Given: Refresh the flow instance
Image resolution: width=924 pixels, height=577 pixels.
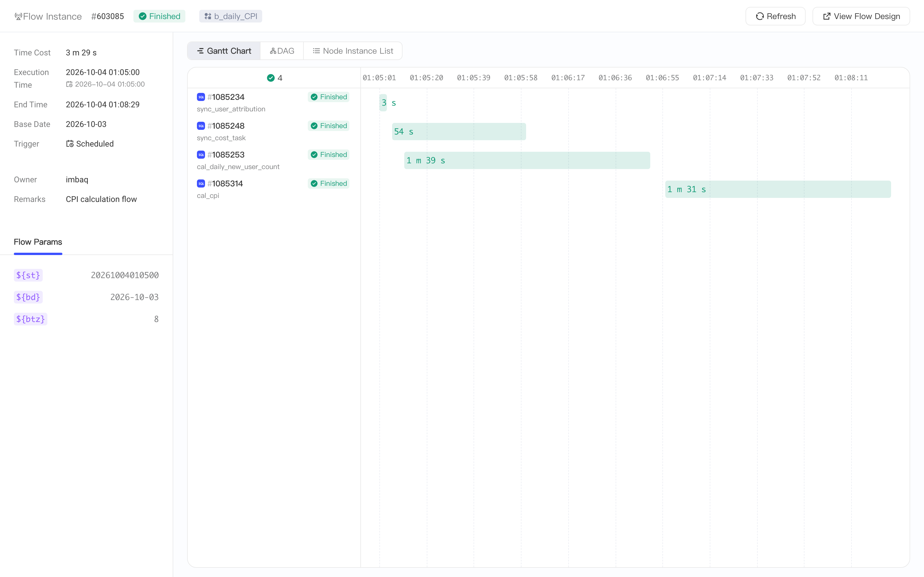Looking at the screenshot, I should click(776, 16).
